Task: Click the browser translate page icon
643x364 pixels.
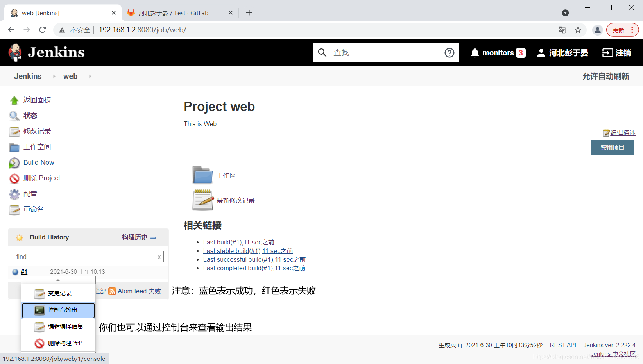Action: (562, 30)
